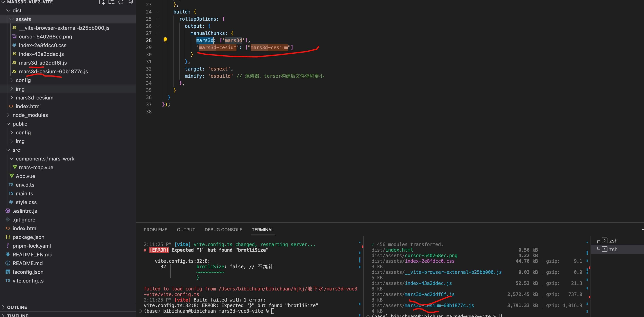
Task: Refresh the explorer file tree
Action: tap(121, 2)
